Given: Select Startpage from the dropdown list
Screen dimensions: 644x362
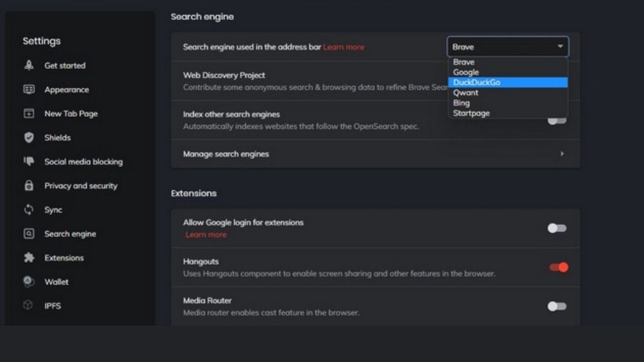Looking at the screenshot, I should [x=508, y=113].
